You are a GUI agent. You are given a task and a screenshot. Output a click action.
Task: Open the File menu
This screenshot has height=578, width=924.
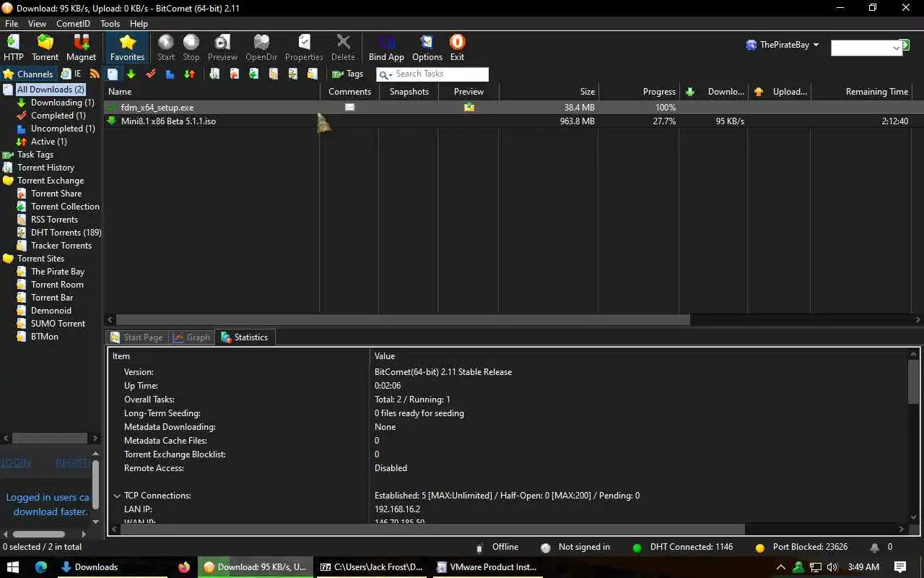[12, 24]
